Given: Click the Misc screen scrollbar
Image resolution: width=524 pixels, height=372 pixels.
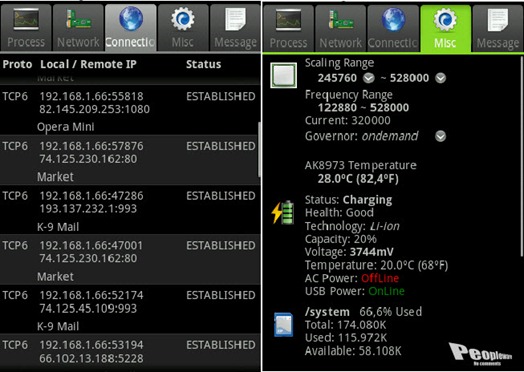Looking at the screenshot, I should coord(522,156).
